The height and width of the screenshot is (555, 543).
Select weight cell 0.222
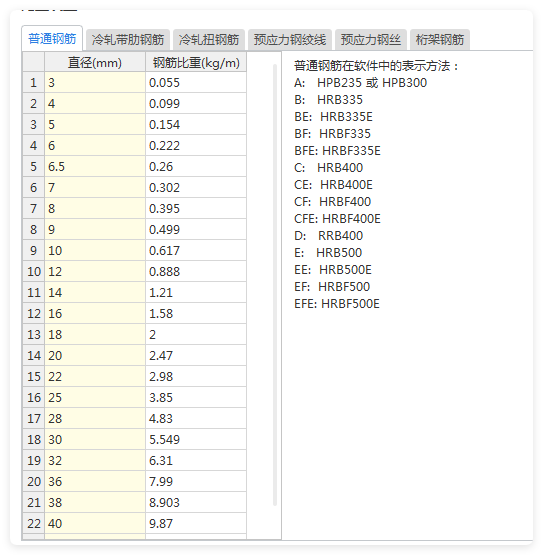coord(196,145)
